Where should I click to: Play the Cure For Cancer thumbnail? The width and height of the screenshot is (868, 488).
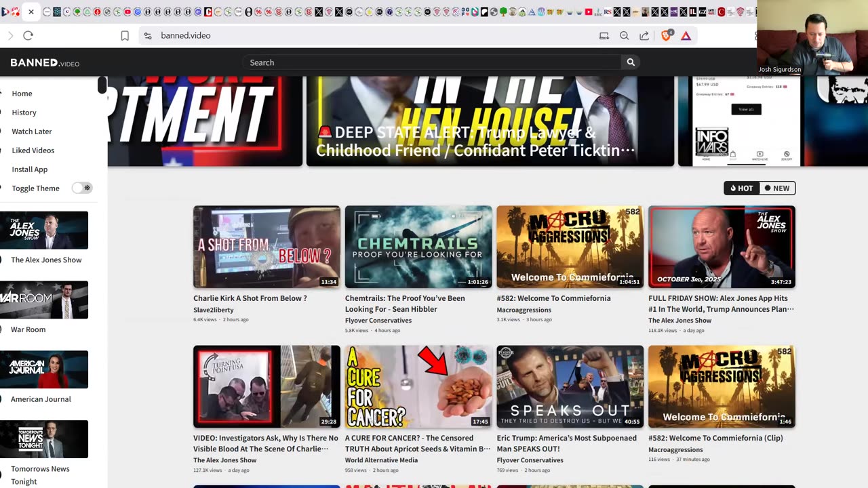coord(418,386)
